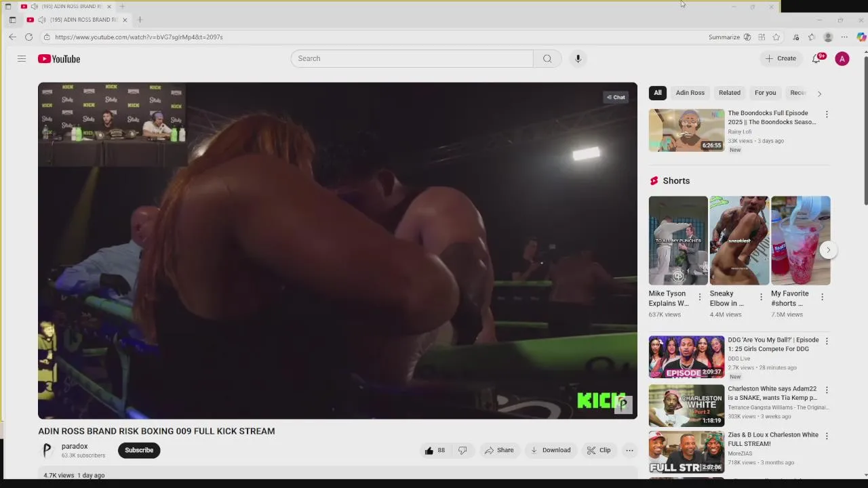Screen dimensions: 868x488
Task: Pause the video by clicking the player
Action: [x=338, y=251]
